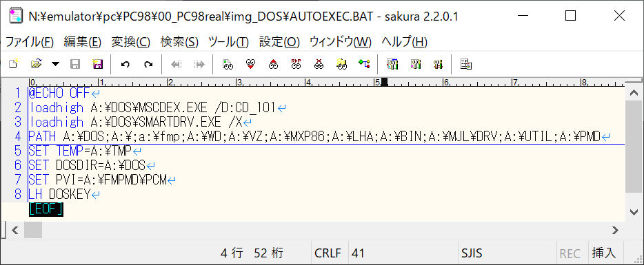
Task: Open Grep folder search icon
Action: pyautogui.click(x=341, y=63)
